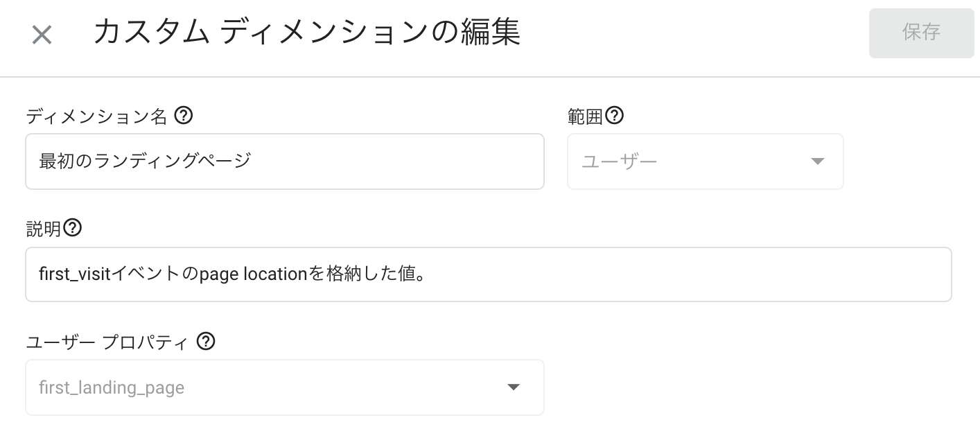Click the 保存 save button
The image size is (980, 438).
click(x=921, y=33)
